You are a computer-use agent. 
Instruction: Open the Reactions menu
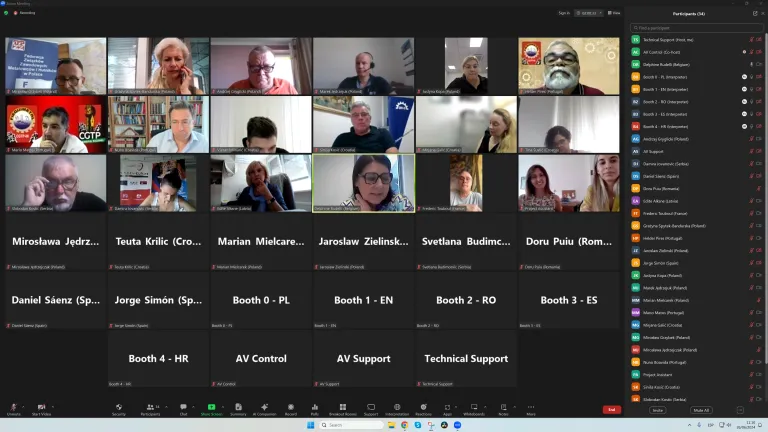pyautogui.click(x=423, y=409)
